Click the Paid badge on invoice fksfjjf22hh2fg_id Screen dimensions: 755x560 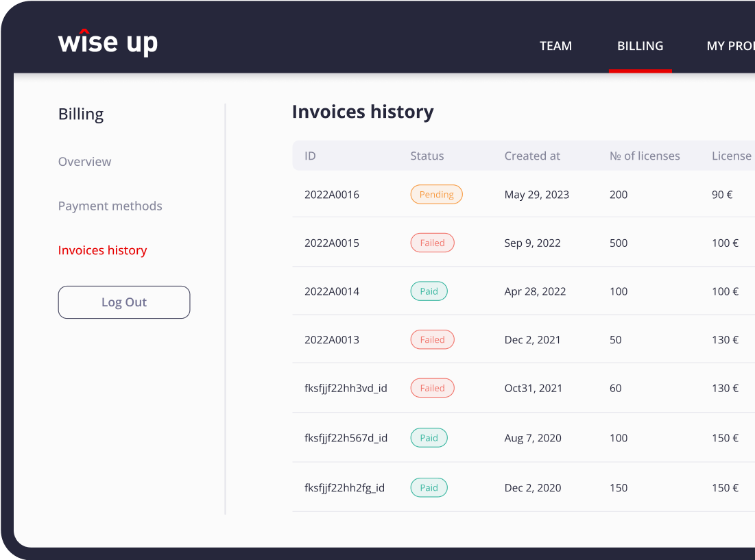[x=429, y=487]
